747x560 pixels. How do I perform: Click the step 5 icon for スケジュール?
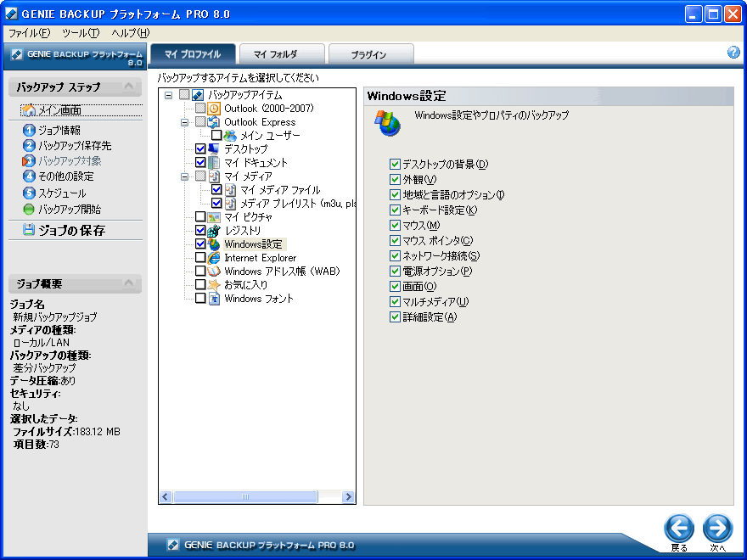[29, 193]
